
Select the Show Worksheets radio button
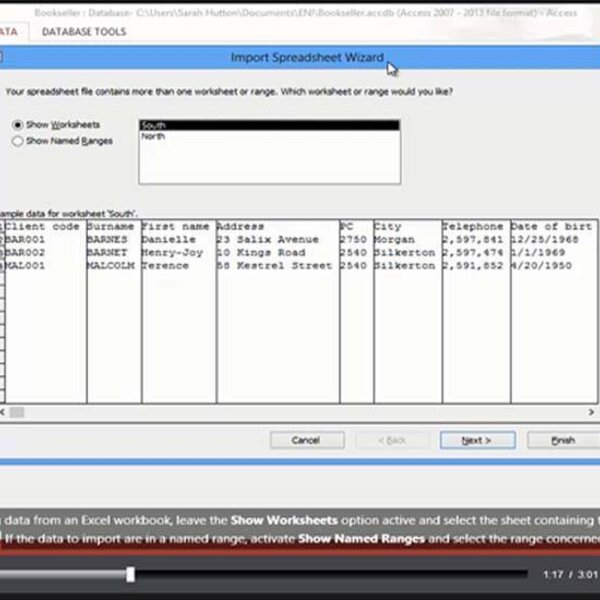(x=17, y=125)
